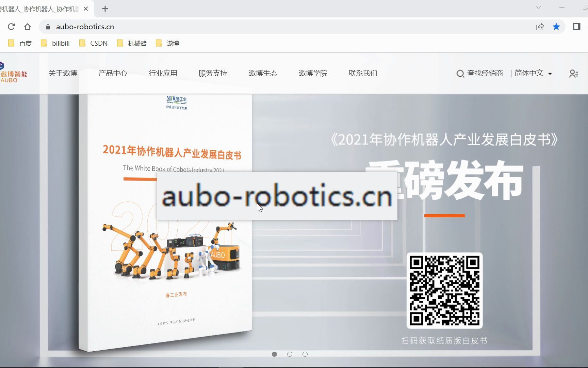Click the AUBO 遨博智能 site logo

click(13, 73)
